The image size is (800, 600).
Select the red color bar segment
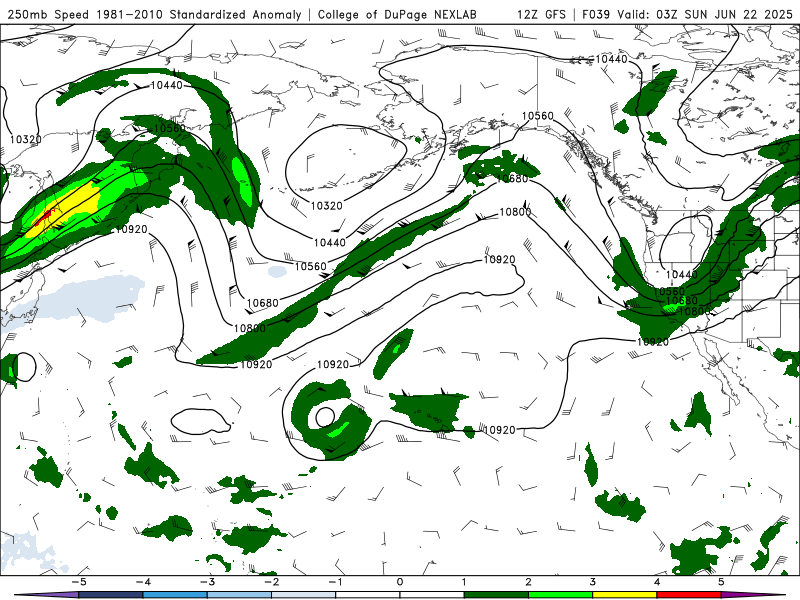[689, 595]
